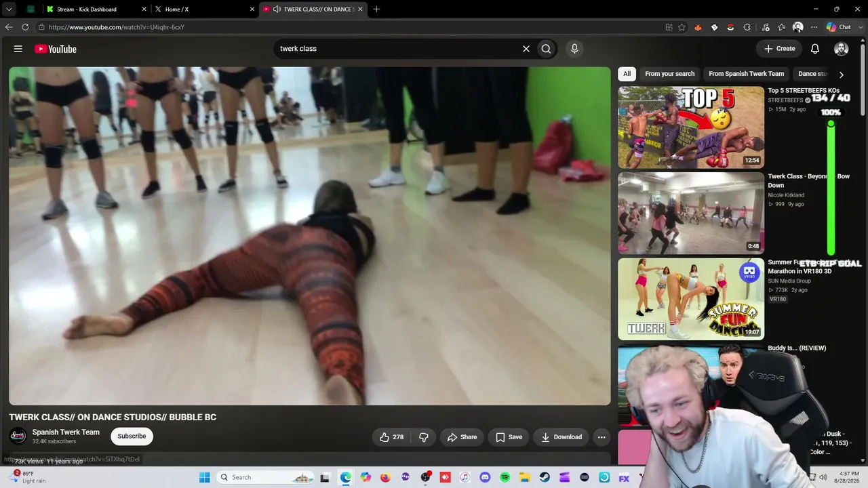Image resolution: width=868 pixels, height=488 pixels.
Task: Open Spotify from the taskbar
Action: 505,477
